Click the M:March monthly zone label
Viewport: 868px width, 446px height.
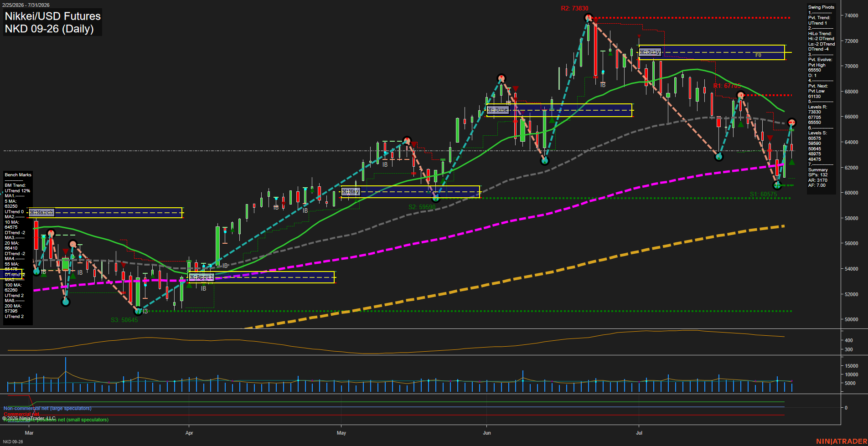tap(41, 212)
